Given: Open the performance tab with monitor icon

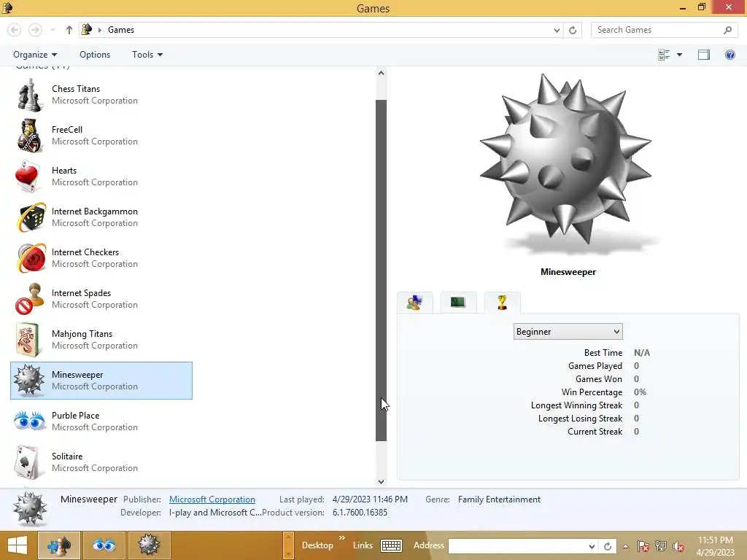Looking at the screenshot, I should (458, 303).
